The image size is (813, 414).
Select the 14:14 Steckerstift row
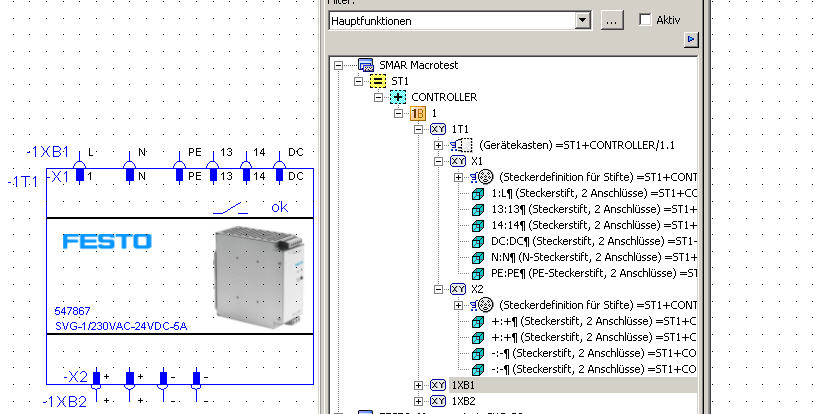click(x=594, y=226)
